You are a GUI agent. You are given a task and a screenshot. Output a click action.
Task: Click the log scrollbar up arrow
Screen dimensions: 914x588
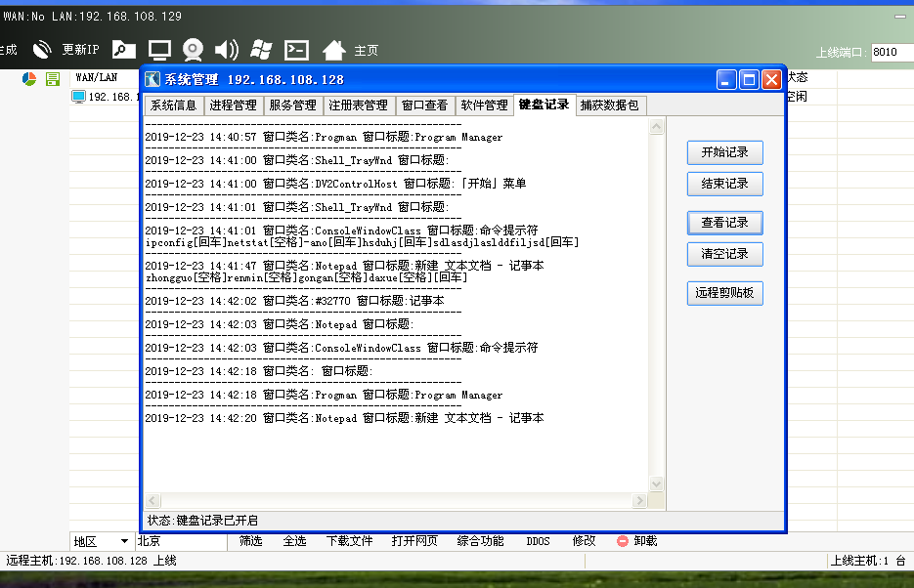(x=656, y=126)
